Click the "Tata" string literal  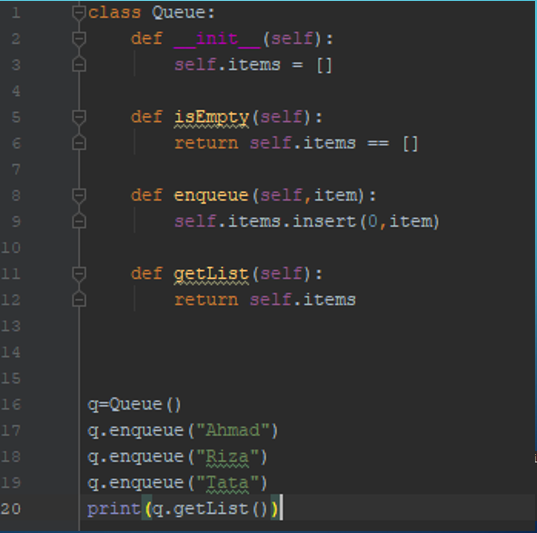(227, 483)
